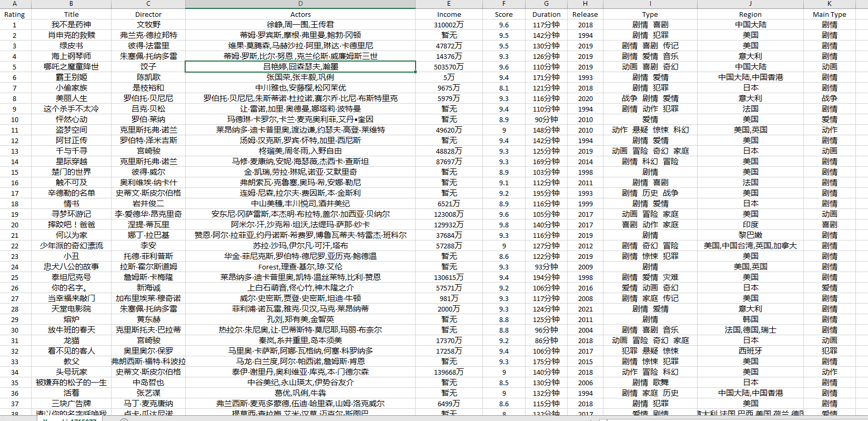Select title cell '阿甘正传'
The image size is (868, 421).
(71, 141)
